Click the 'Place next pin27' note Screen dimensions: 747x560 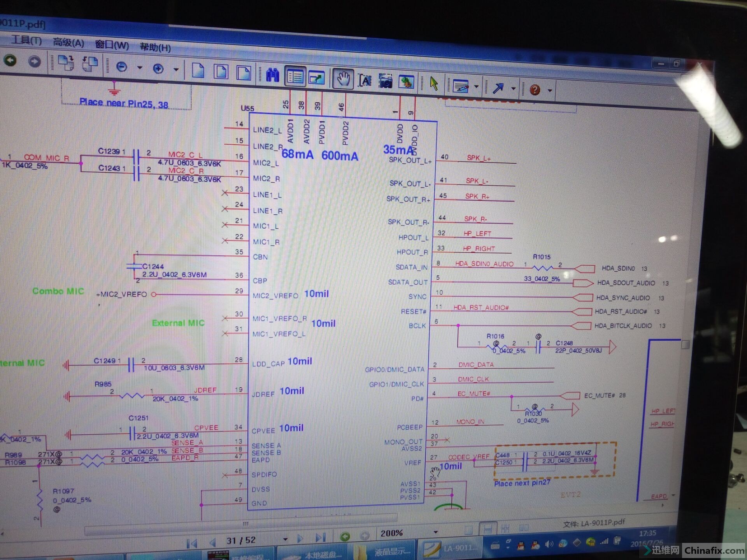pos(522,483)
